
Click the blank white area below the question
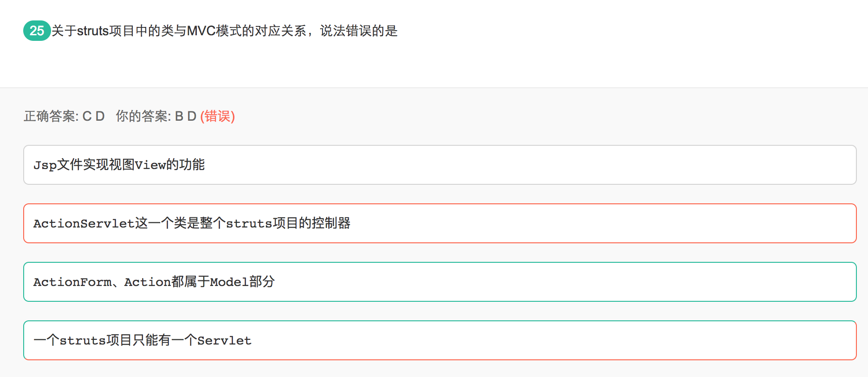pos(418,65)
